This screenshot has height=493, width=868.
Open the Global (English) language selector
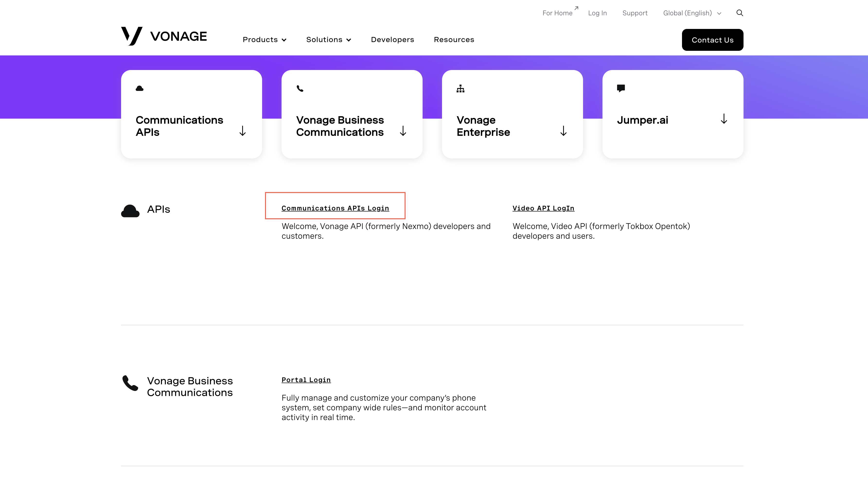[692, 13]
